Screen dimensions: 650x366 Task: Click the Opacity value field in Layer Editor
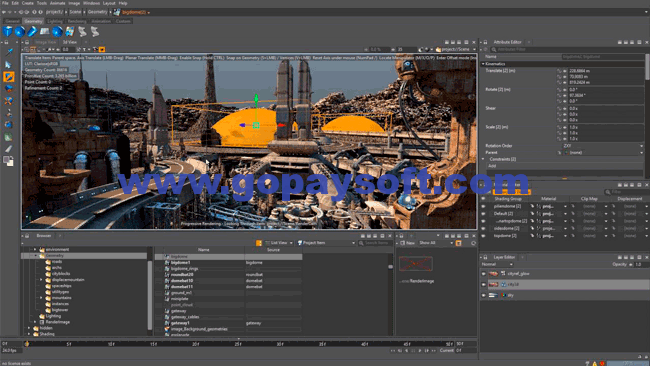[x=641, y=264]
